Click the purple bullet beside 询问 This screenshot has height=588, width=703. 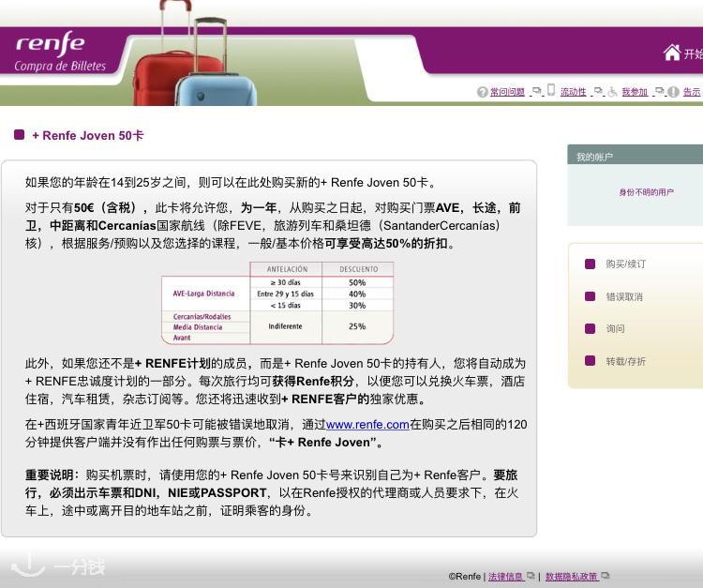click(x=590, y=329)
